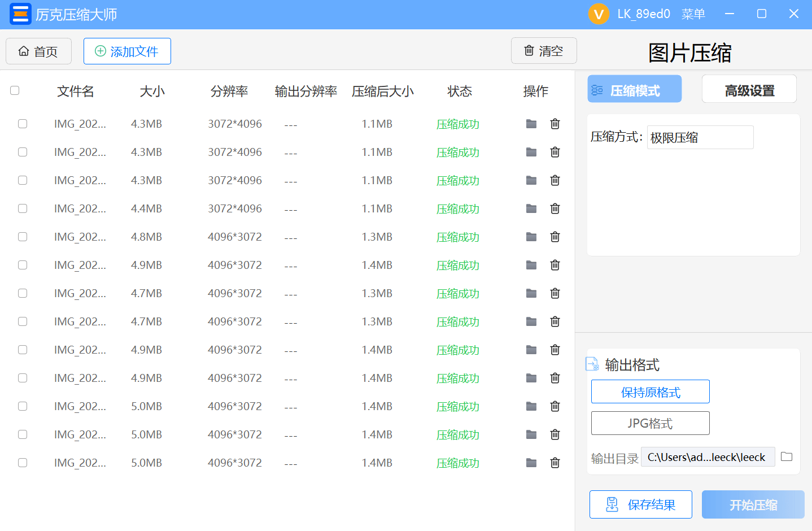This screenshot has width=812, height=531.
Task: Click trash icon in the first file row
Action: tap(555, 124)
